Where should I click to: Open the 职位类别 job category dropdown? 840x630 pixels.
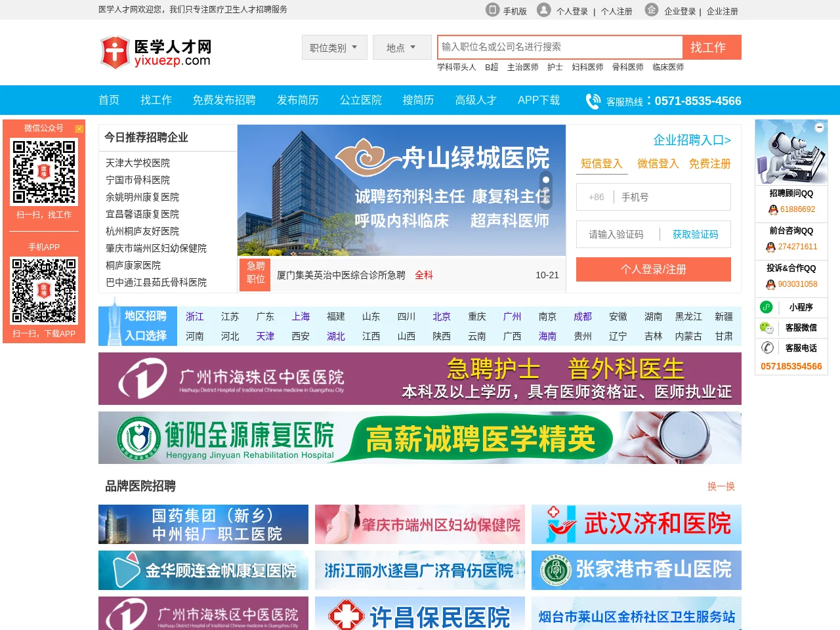334,47
